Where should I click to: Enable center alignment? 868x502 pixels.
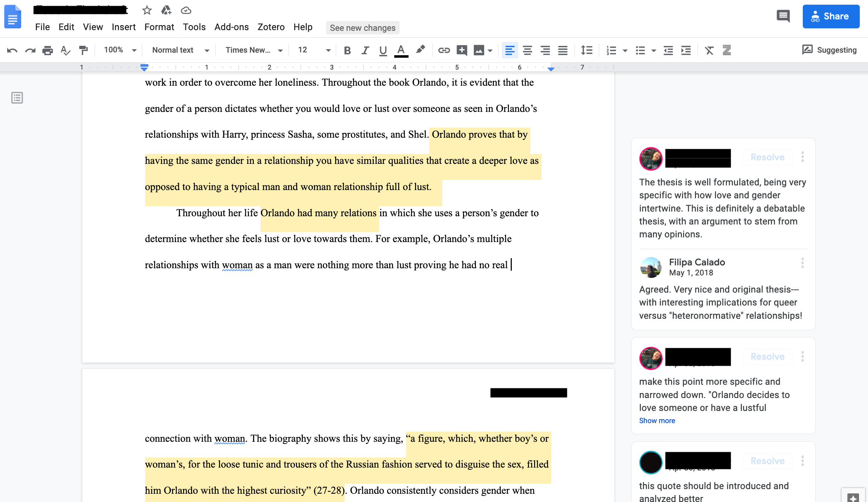(527, 50)
